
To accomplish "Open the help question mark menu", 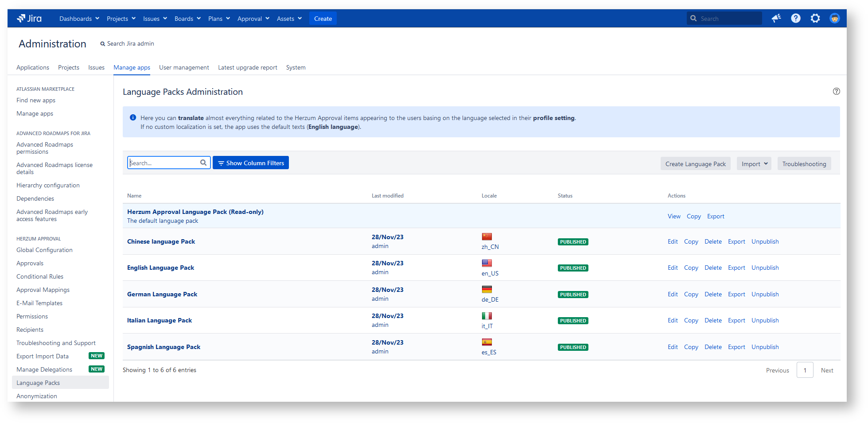I will 796,19.
